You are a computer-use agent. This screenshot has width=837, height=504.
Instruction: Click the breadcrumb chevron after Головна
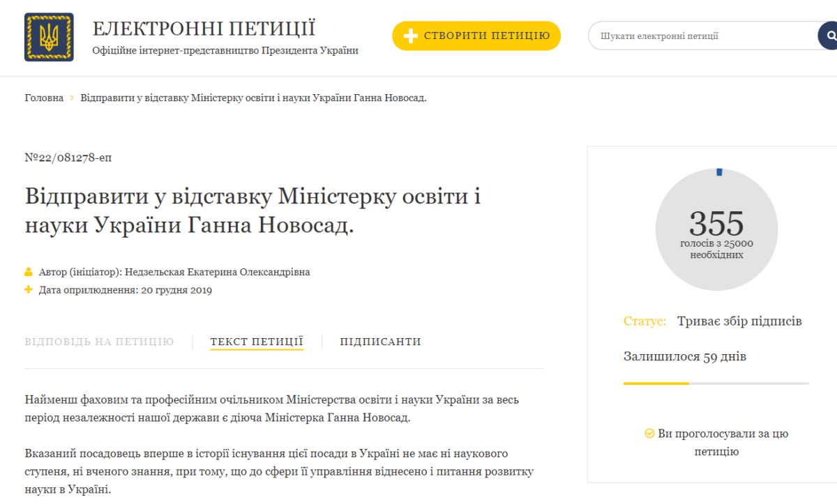pos(72,98)
